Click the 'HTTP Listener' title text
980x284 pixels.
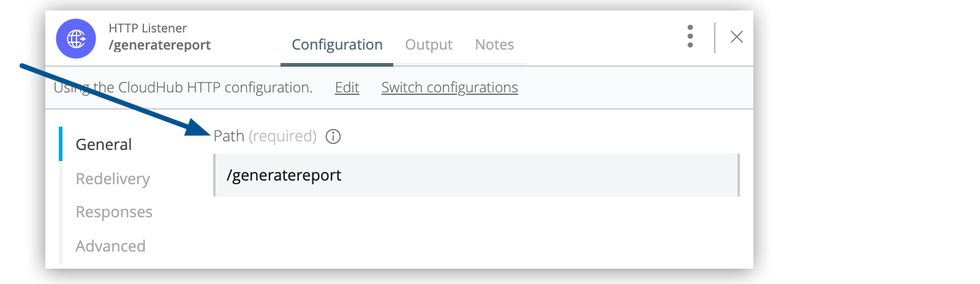(148, 28)
